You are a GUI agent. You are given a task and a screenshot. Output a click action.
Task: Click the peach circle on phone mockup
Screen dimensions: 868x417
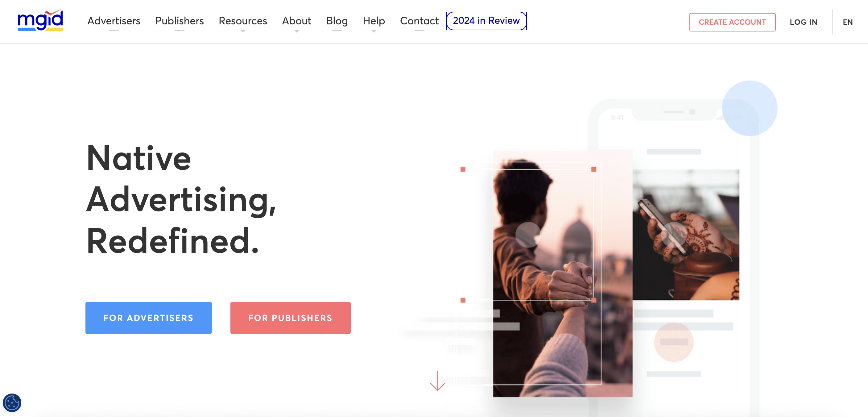click(674, 342)
